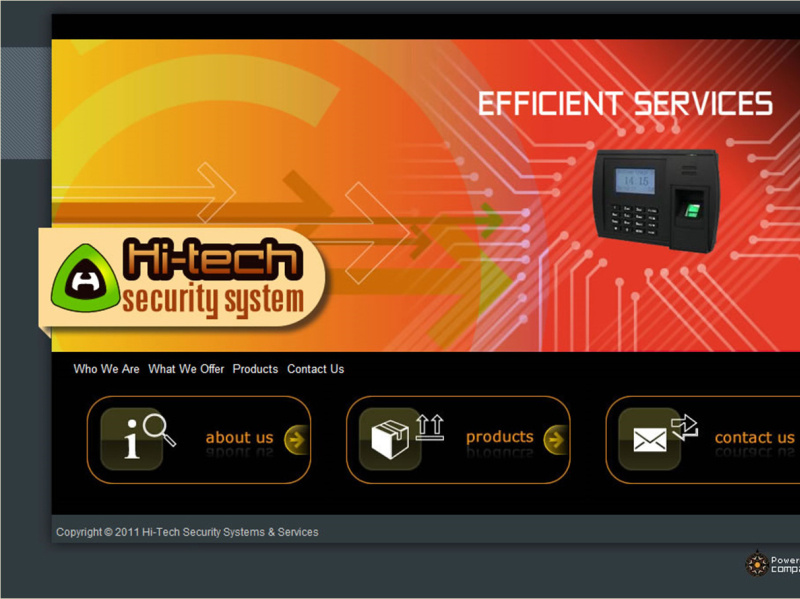Click the EFFICIENT SERVICES headline

click(x=626, y=103)
